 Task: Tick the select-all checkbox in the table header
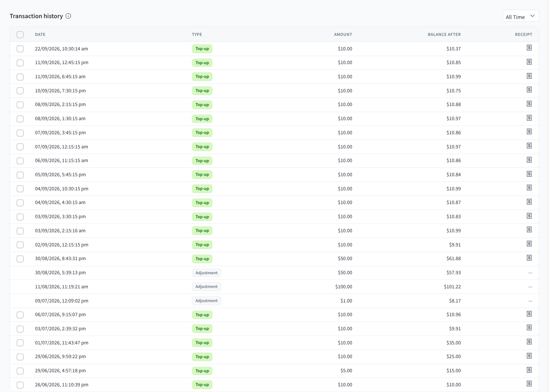coord(20,35)
